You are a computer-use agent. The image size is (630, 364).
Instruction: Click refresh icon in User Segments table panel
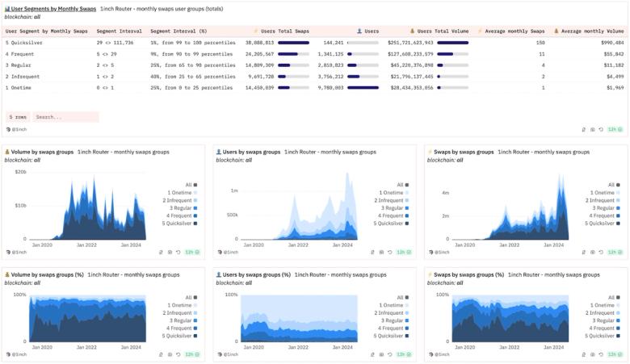[601, 129]
